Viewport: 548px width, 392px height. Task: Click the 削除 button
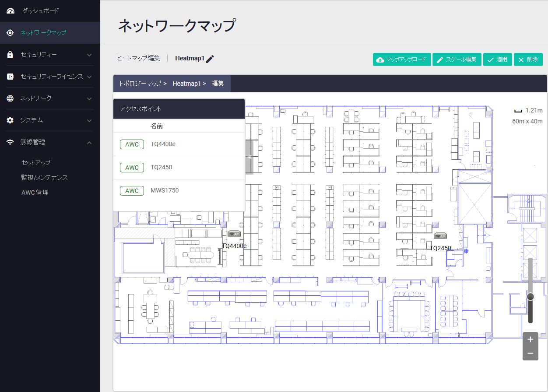point(528,59)
